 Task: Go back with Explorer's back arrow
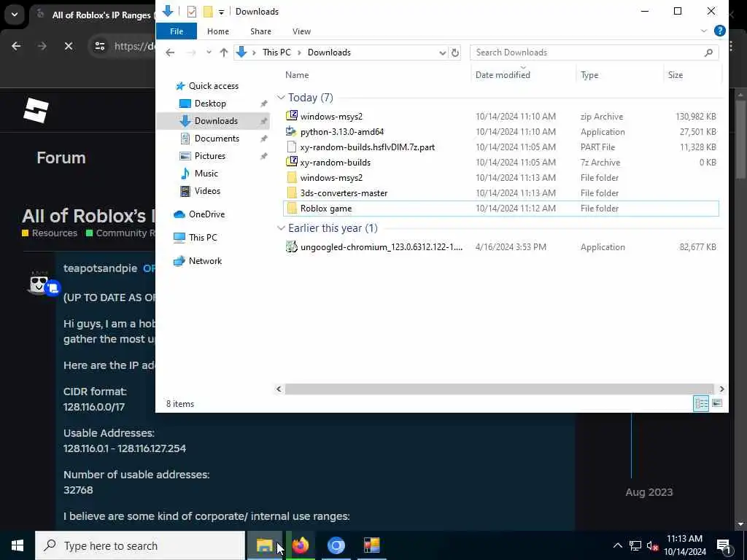pos(170,52)
